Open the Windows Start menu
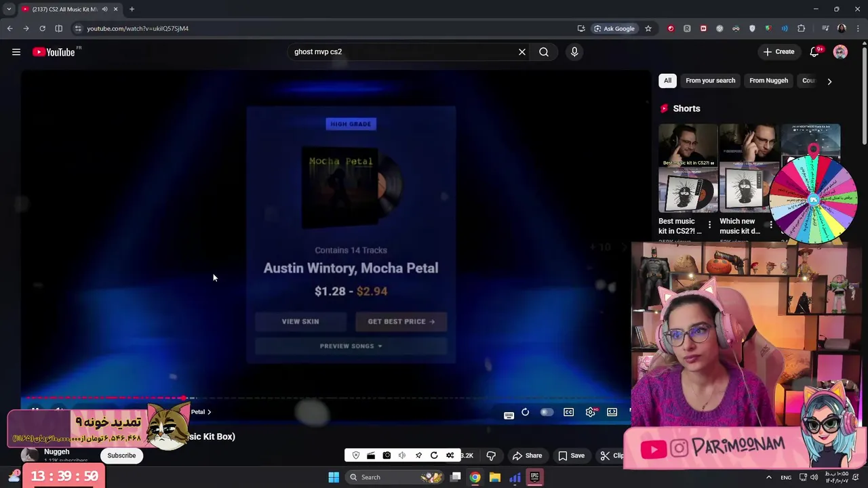868x488 pixels. 334,477
